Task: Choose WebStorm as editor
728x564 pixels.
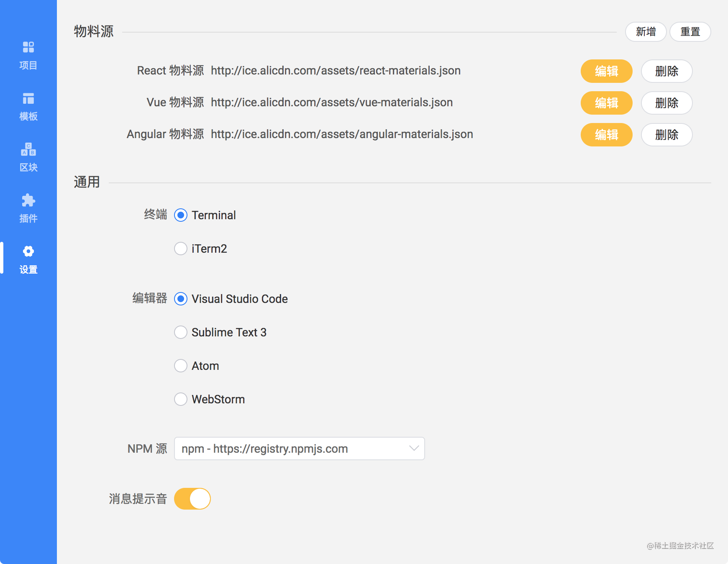Action: tap(181, 399)
